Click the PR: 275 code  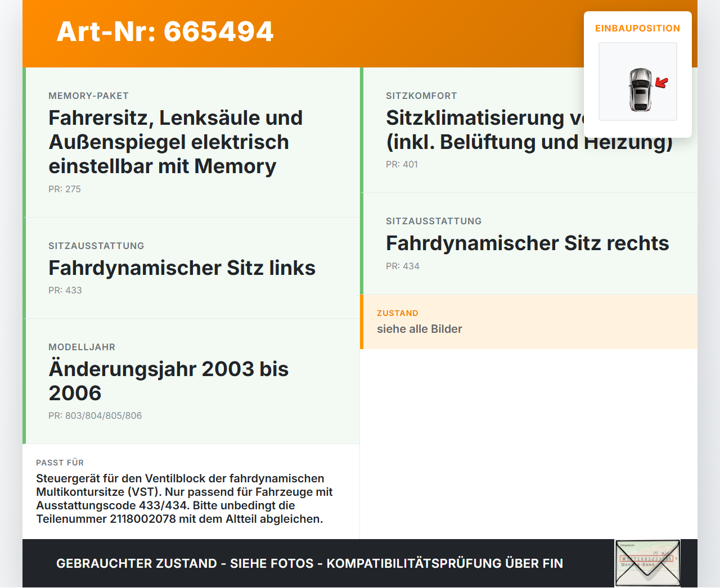(x=65, y=189)
